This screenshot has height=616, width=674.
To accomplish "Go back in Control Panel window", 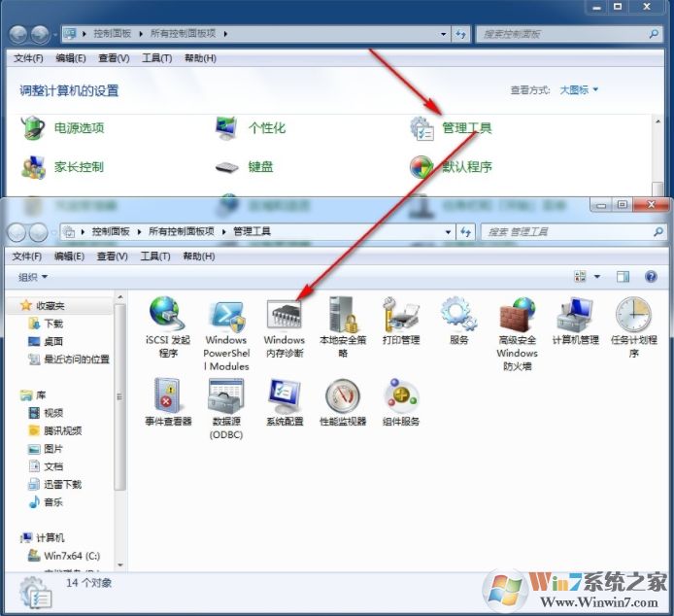I will point(18,34).
